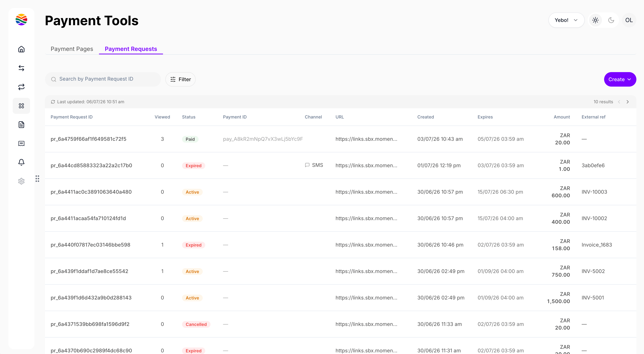
Task: Open the settings gear sidebar icon
Action: click(x=21, y=181)
